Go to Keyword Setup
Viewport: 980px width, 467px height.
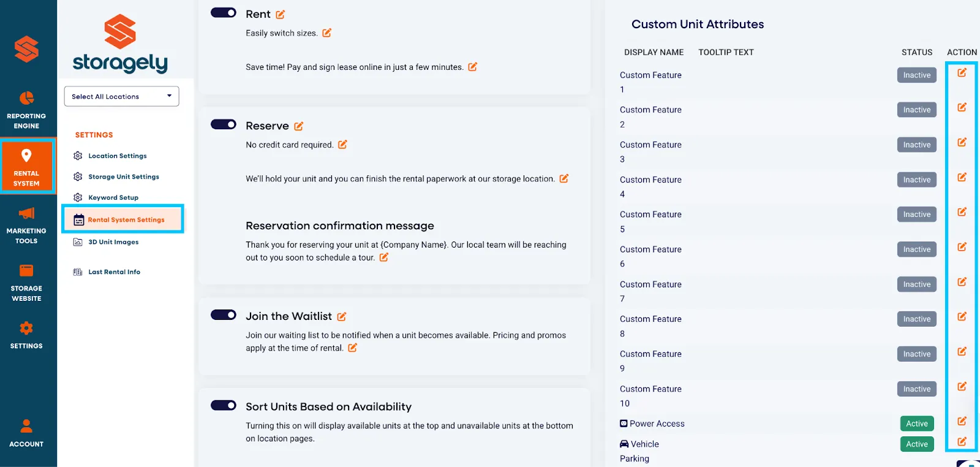pyautogui.click(x=106, y=197)
